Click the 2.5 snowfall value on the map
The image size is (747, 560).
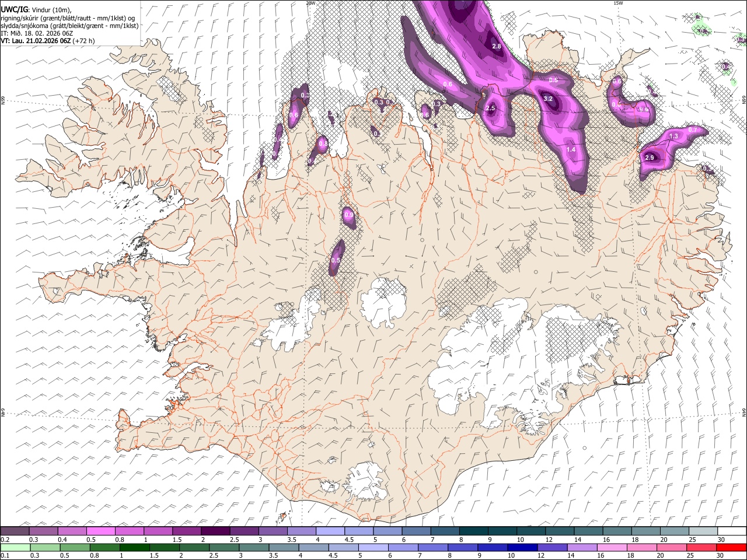[x=490, y=108]
